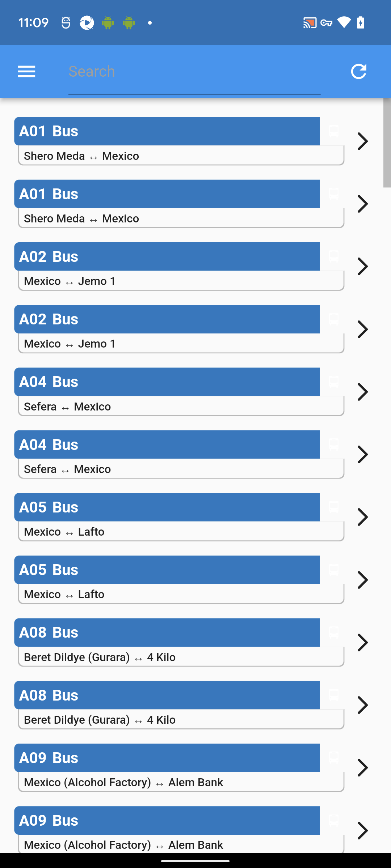The width and height of the screenshot is (391, 868).
Task: Tap the cast icon in the status bar
Action: pos(310,23)
